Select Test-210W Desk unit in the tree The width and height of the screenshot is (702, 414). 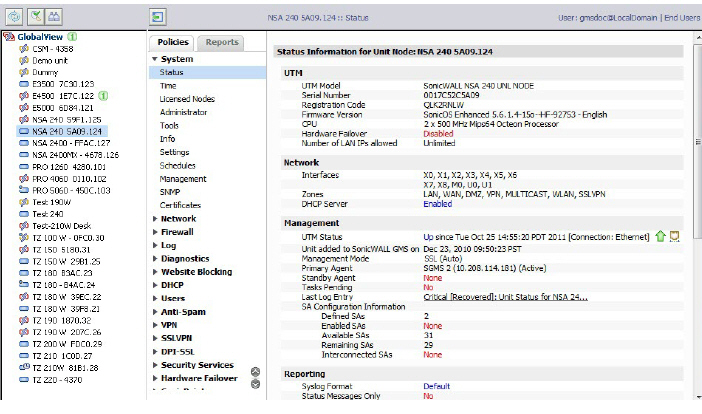click(61, 226)
